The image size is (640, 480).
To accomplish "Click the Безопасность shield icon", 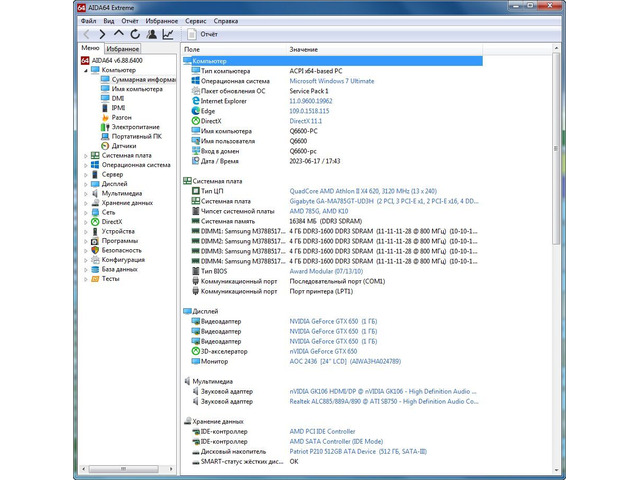I will click(95, 250).
